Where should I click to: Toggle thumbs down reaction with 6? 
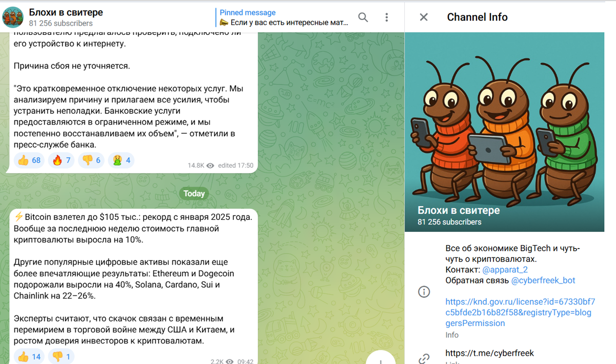click(91, 160)
